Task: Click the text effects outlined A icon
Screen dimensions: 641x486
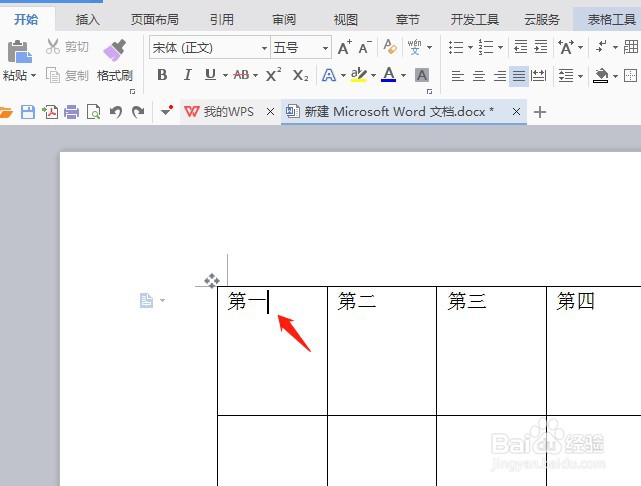Action: 329,75
